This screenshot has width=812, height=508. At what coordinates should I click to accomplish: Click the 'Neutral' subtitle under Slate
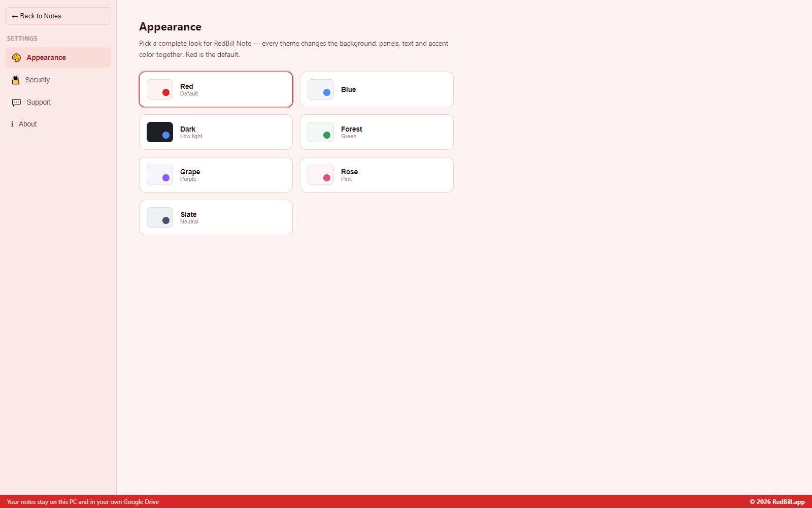189,221
